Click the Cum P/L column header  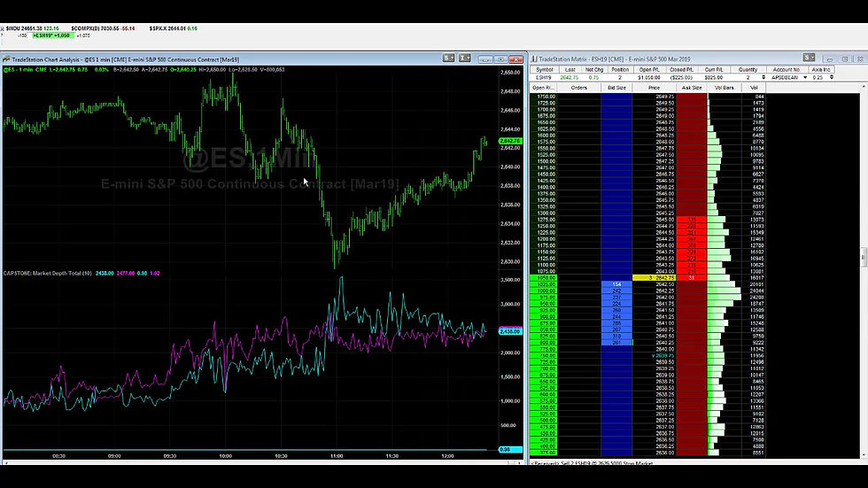pos(714,70)
